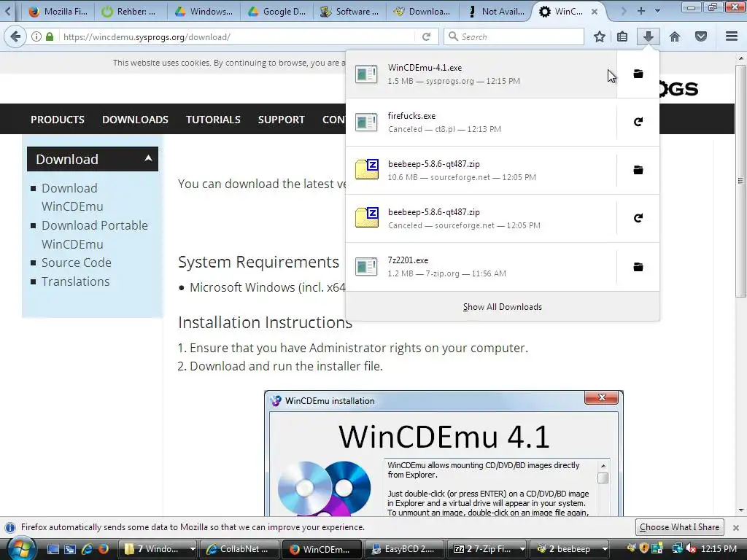Dismiss the Firefox data notification bar
The width and height of the screenshot is (747, 560).
[735, 528]
